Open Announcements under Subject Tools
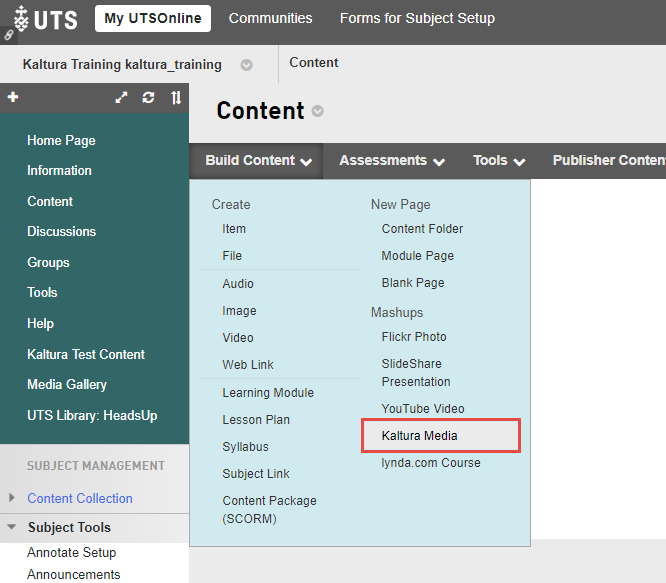The width and height of the screenshot is (666, 583). [x=73, y=574]
